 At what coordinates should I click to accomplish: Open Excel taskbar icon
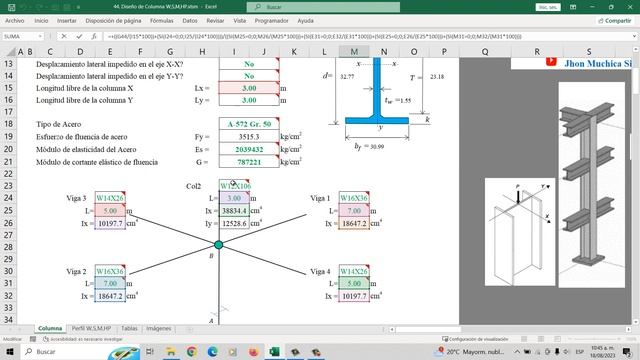274,351
